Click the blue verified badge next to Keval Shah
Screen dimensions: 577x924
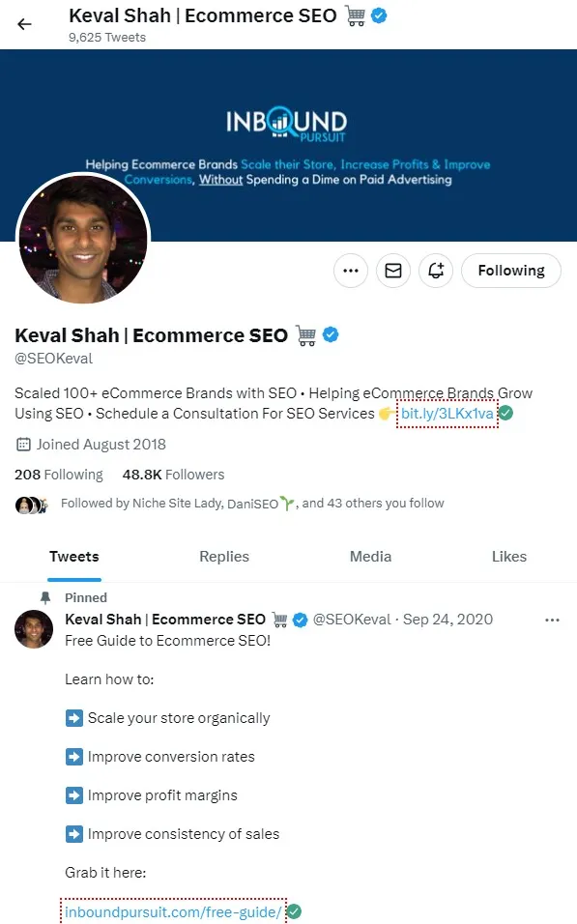point(329,334)
